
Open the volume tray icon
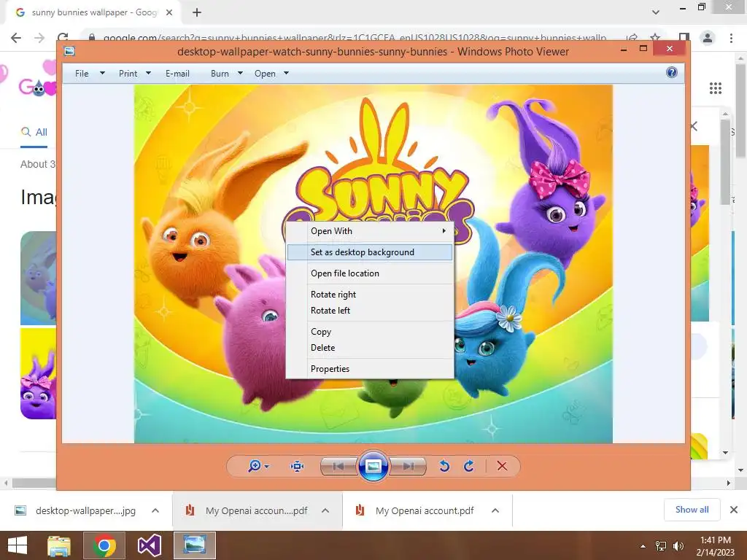pyautogui.click(x=678, y=546)
